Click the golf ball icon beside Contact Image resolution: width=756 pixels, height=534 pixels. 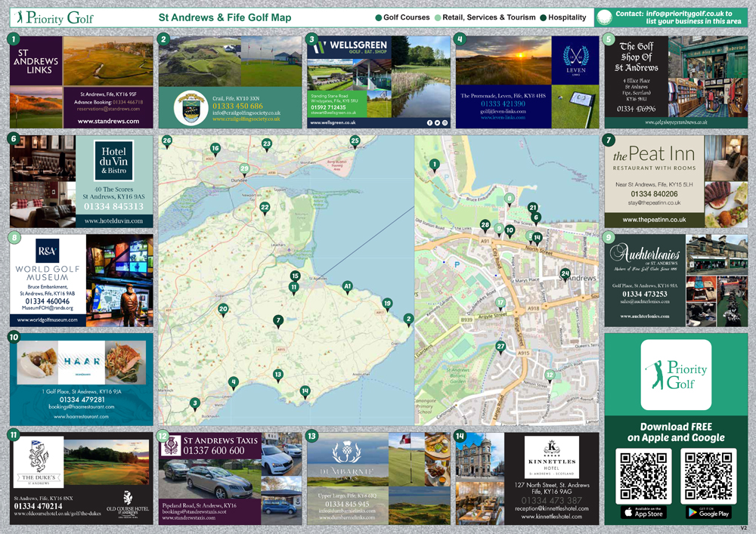[x=604, y=17]
